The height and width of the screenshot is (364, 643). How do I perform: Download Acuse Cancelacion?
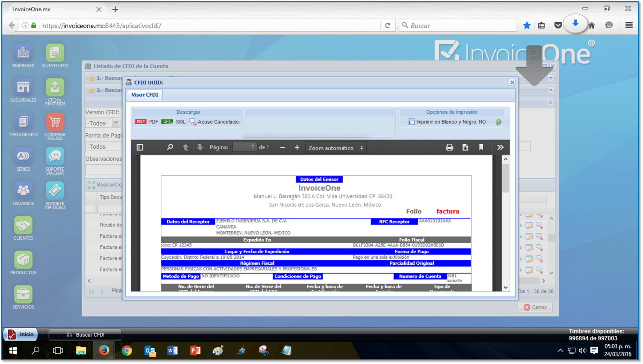[x=214, y=122]
